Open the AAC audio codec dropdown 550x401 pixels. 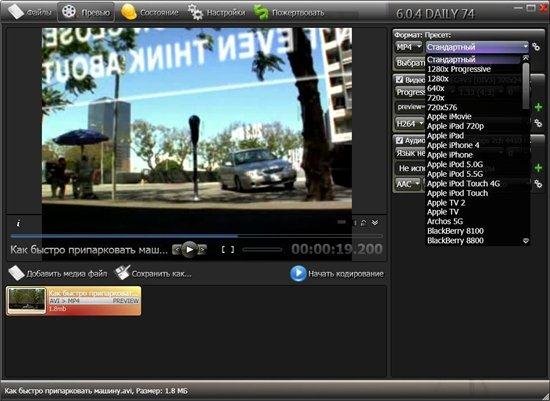click(408, 183)
